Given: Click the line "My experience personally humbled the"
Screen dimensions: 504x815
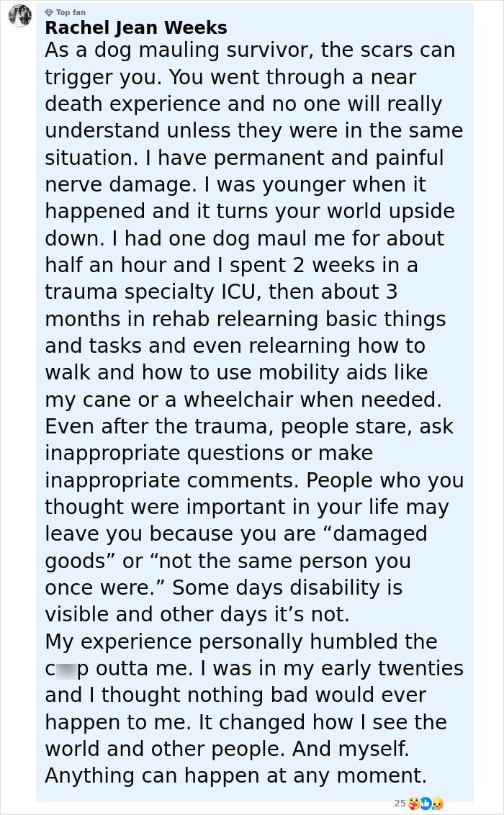Looking at the screenshot, I should point(241,641).
